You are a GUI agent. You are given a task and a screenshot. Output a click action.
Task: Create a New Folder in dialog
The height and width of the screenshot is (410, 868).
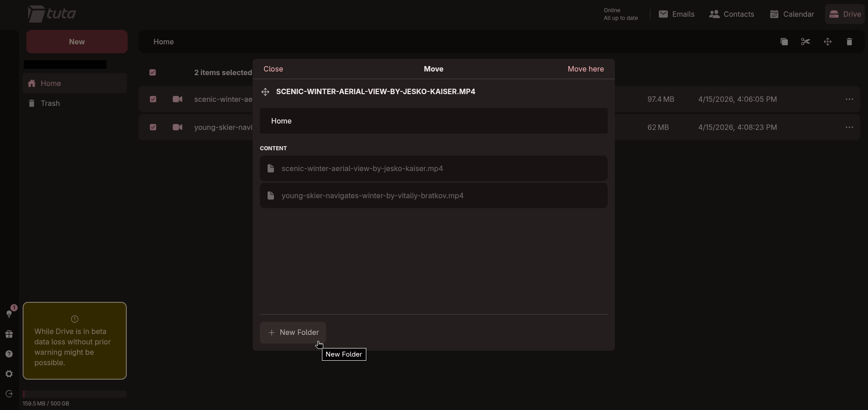(293, 332)
